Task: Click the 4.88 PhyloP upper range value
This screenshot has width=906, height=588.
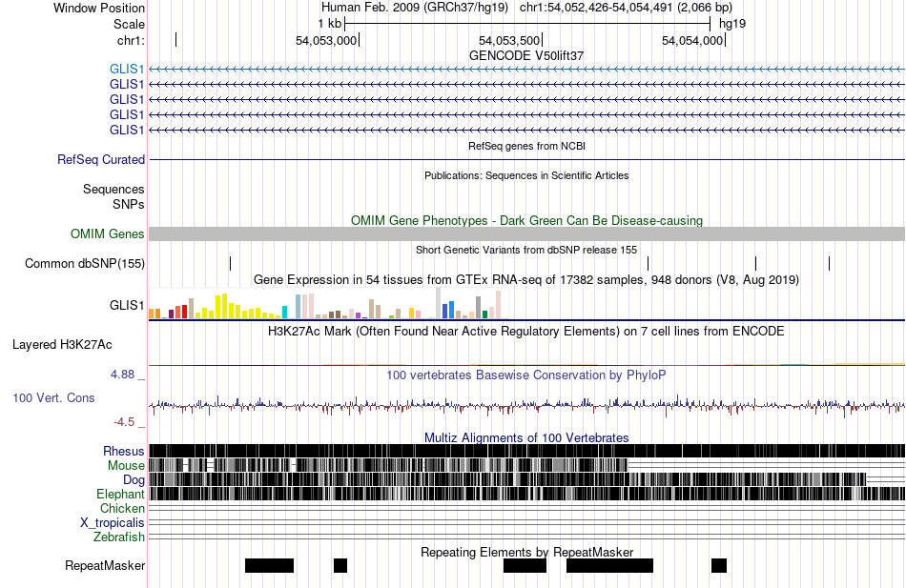Action: click(122, 375)
